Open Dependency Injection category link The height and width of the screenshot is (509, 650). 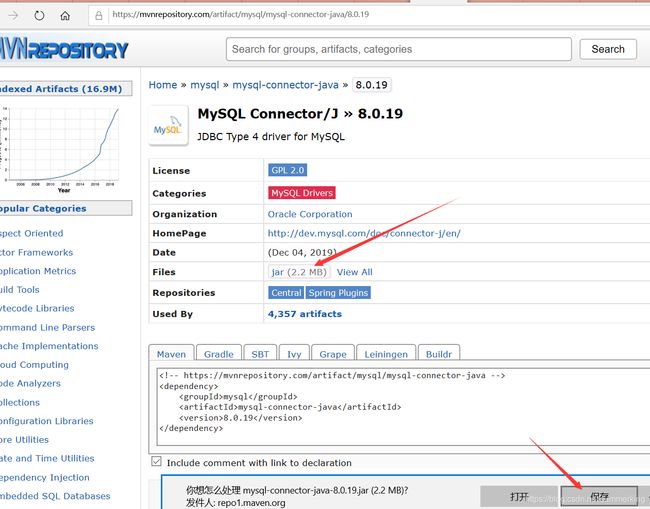click(x=44, y=477)
